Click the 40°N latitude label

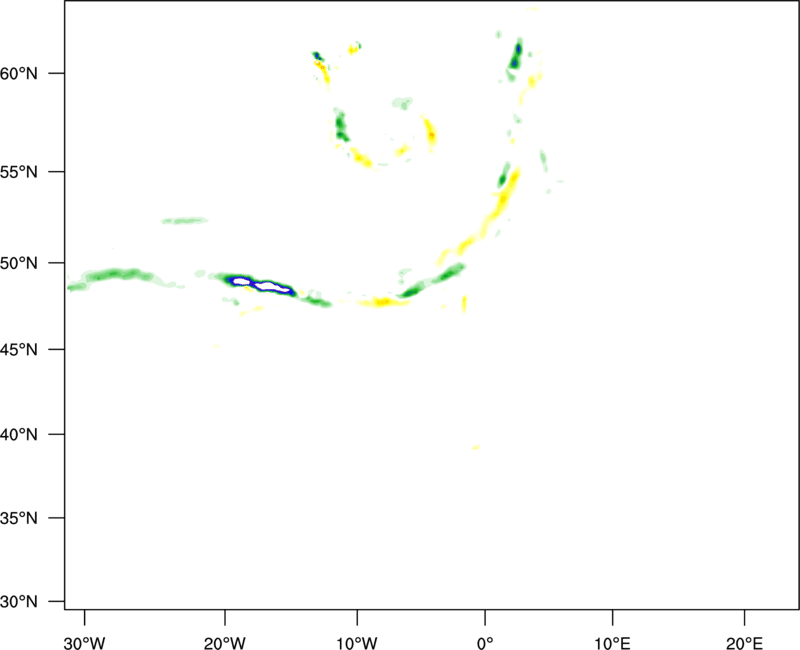pyautogui.click(x=19, y=435)
